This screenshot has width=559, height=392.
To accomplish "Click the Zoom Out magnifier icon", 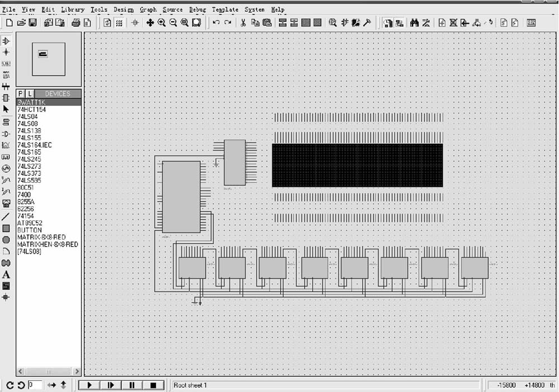I will coord(173,23).
